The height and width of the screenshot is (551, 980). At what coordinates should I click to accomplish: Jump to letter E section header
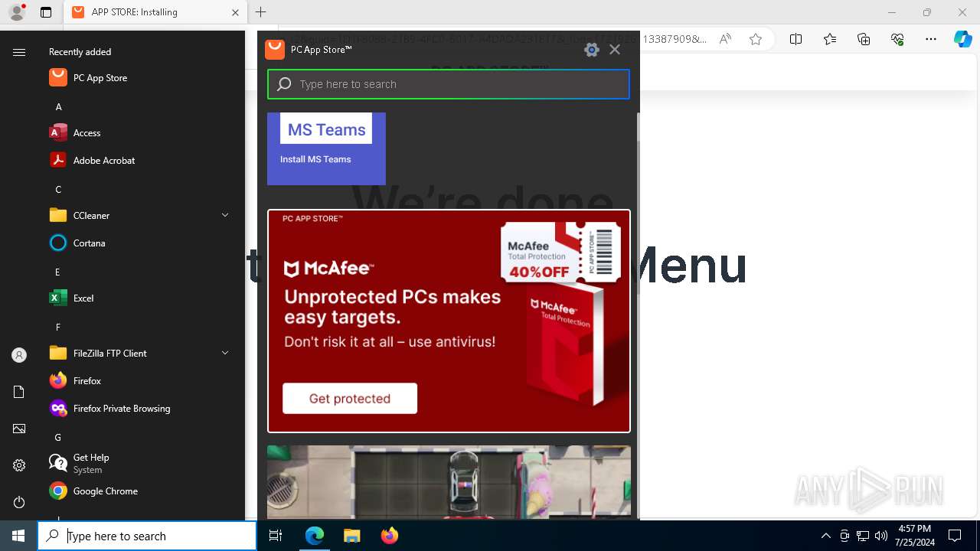pyautogui.click(x=57, y=272)
